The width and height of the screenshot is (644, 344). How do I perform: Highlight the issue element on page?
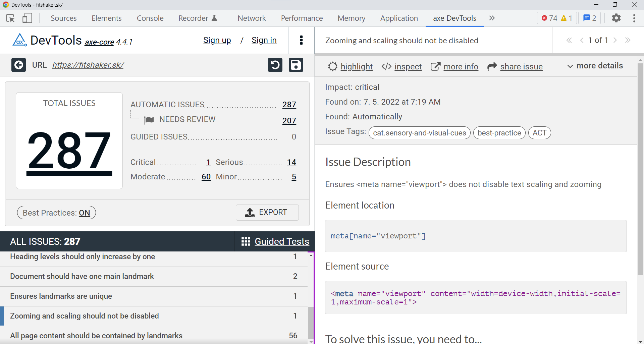pyautogui.click(x=350, y=67)
